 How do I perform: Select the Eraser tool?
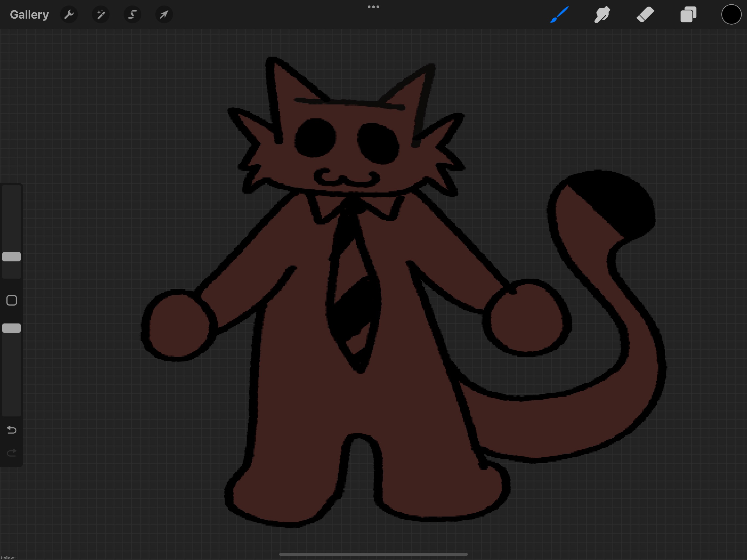tap(645, 14)
